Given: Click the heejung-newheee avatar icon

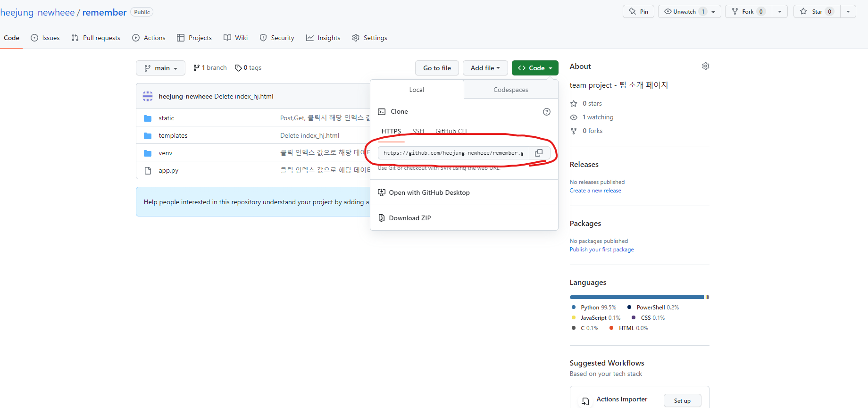Looking at the screenshot, I should tap(148, 96).
